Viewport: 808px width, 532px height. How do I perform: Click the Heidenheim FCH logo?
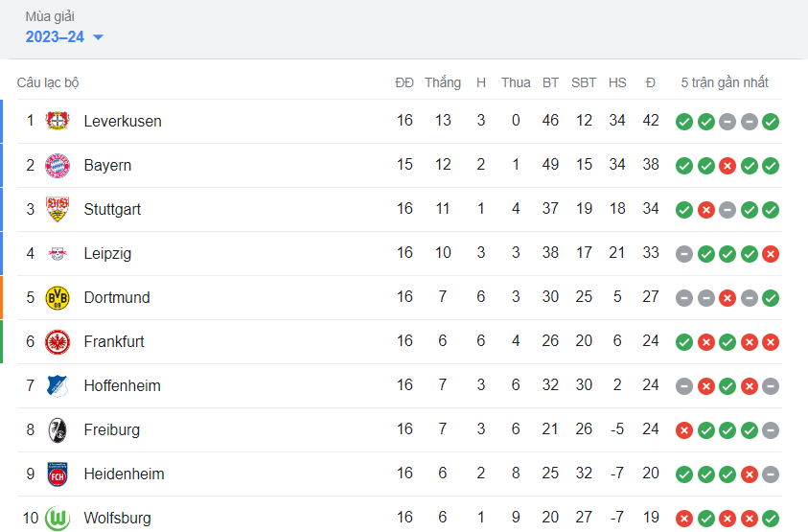pos(58,474)
